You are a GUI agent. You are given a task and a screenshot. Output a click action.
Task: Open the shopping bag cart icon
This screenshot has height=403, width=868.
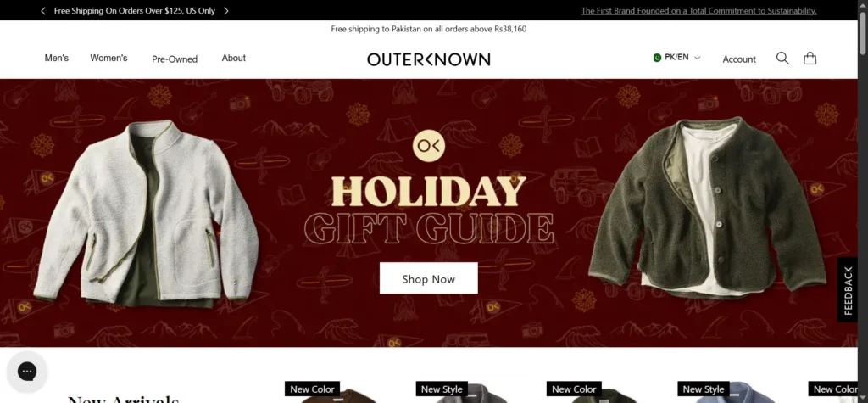810,59
